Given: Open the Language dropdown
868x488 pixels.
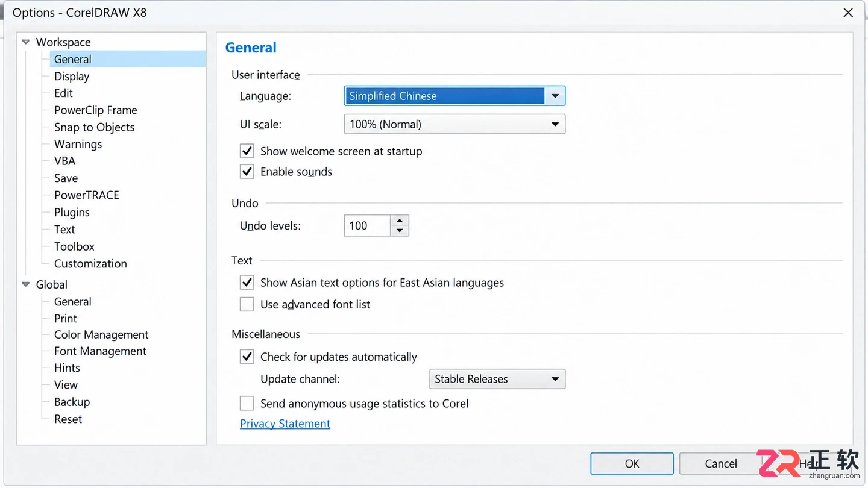Looking at the screenshot, I should 454,96.
